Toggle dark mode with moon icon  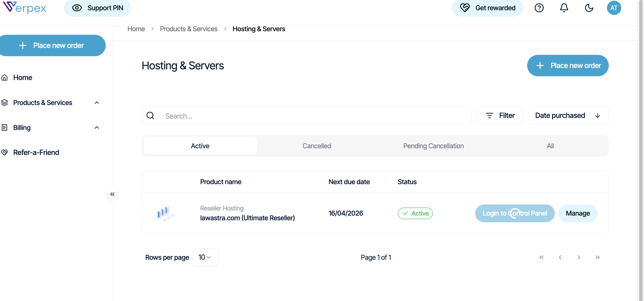(589, 8)
